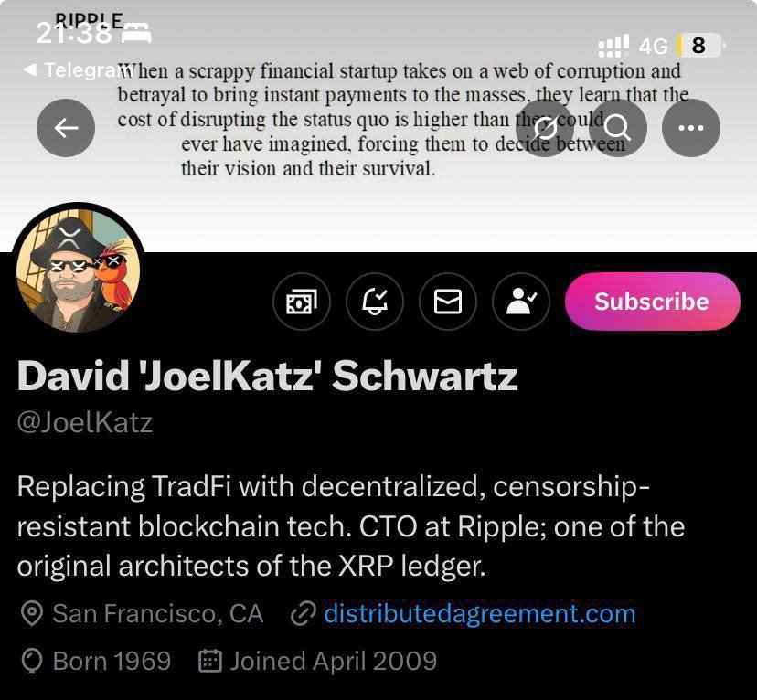Tap the tip money icon

pos(302,302)
